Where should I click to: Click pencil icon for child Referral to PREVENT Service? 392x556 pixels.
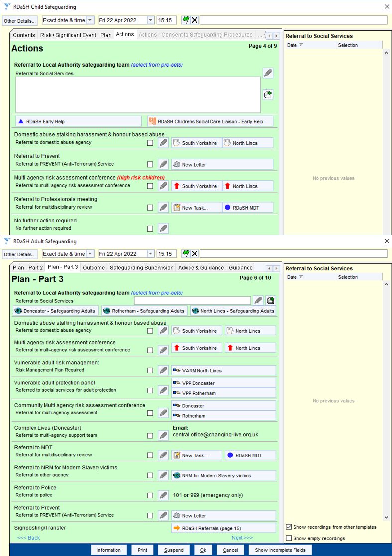pyautogui.click(x=163, y=165)
